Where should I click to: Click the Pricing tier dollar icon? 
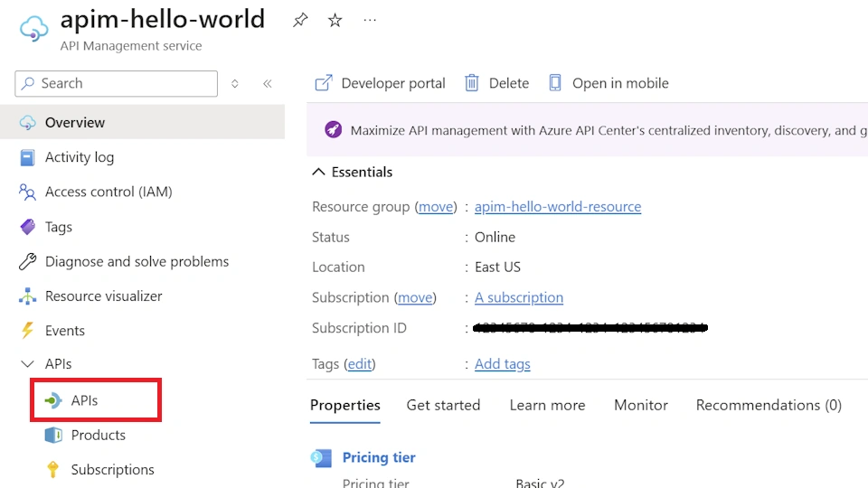point(321,457)
